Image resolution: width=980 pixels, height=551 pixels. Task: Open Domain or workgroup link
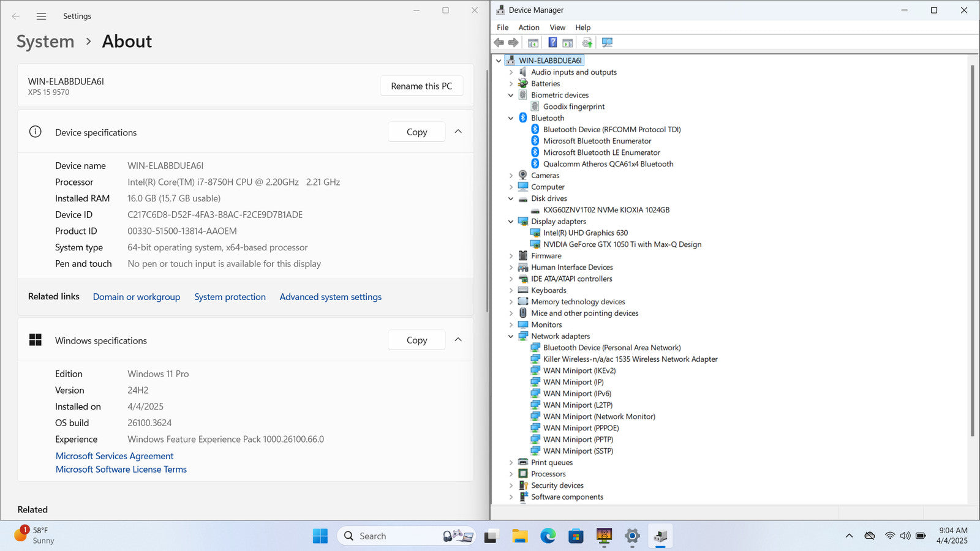click(x=137, y=297)
